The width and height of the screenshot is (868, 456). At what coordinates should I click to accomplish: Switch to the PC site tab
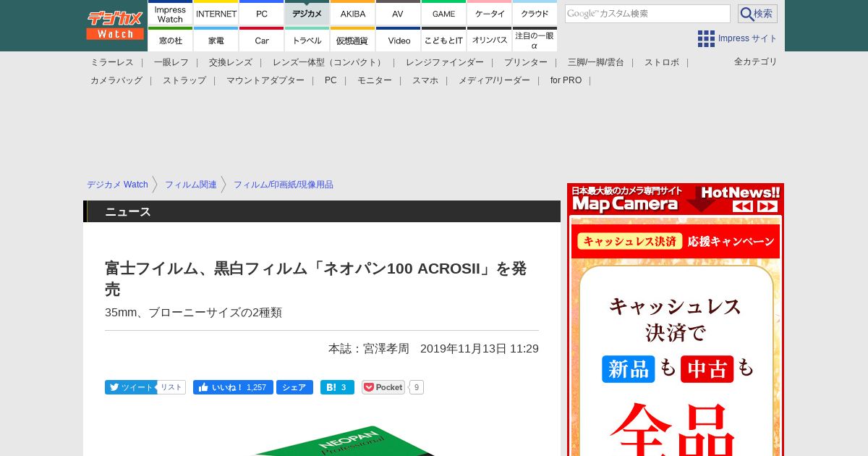pyautogui.click(x=262, y=14)
